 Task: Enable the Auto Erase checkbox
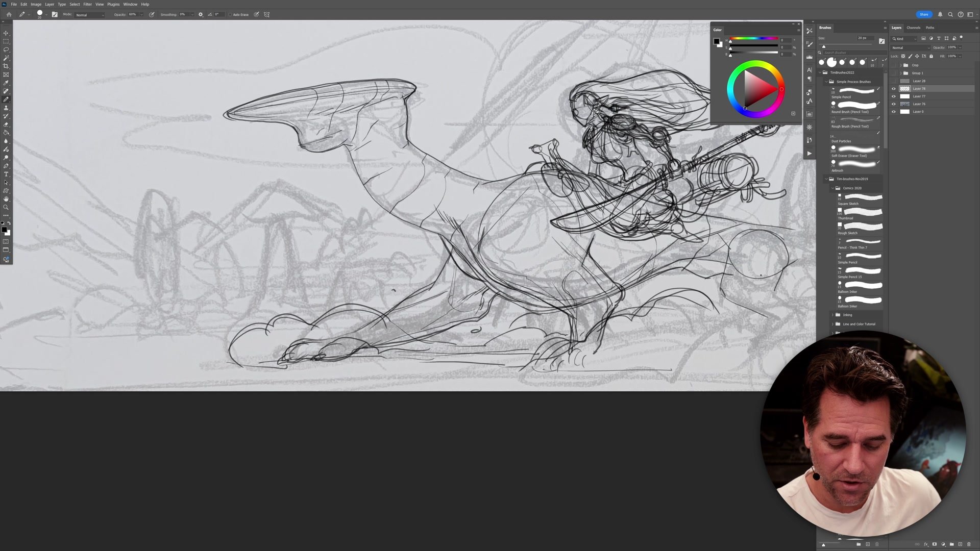[x=230, y=15]
